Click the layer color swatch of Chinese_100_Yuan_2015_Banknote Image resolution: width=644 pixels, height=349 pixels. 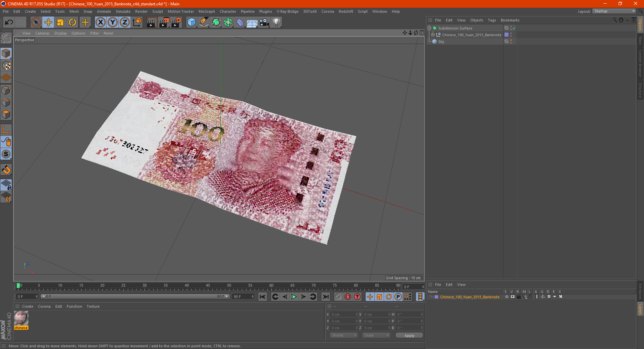(x=436, y=297)
